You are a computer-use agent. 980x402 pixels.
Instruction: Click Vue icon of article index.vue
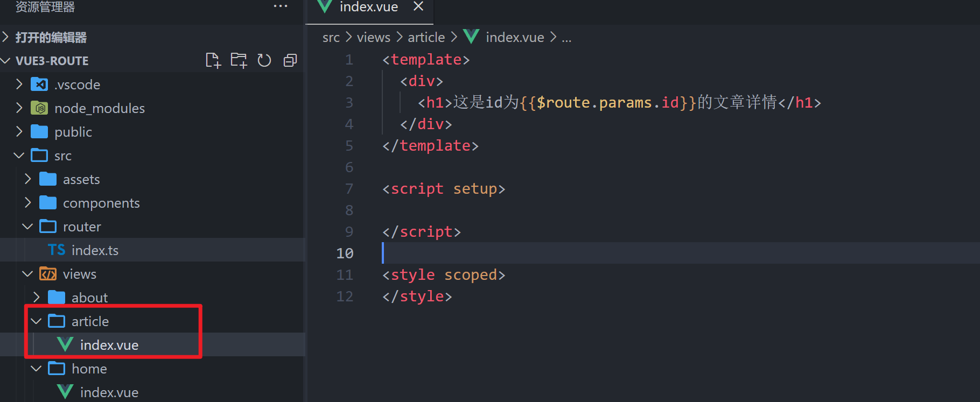coord(65,344)
